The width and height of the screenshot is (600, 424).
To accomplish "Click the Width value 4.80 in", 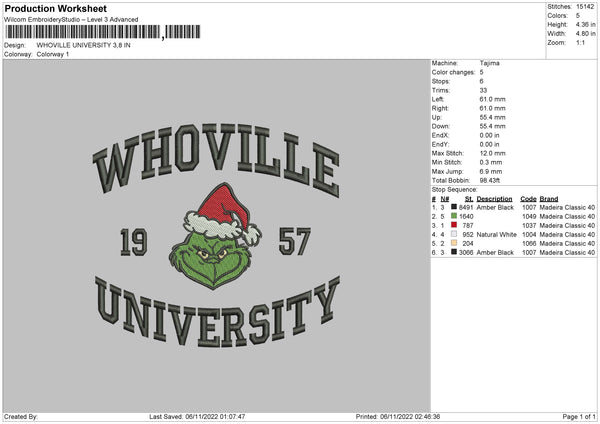I will pos(585,34).
